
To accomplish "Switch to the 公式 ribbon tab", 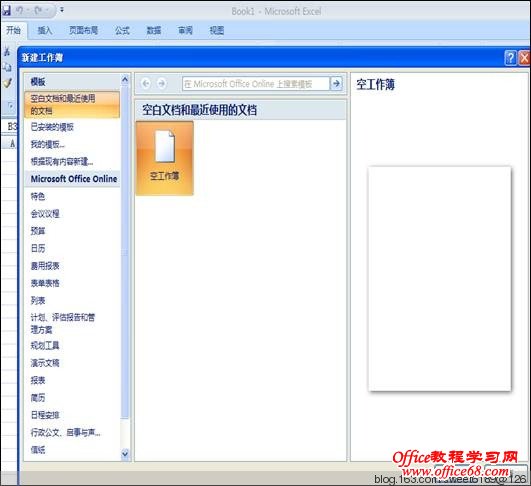I will (122, 30).
